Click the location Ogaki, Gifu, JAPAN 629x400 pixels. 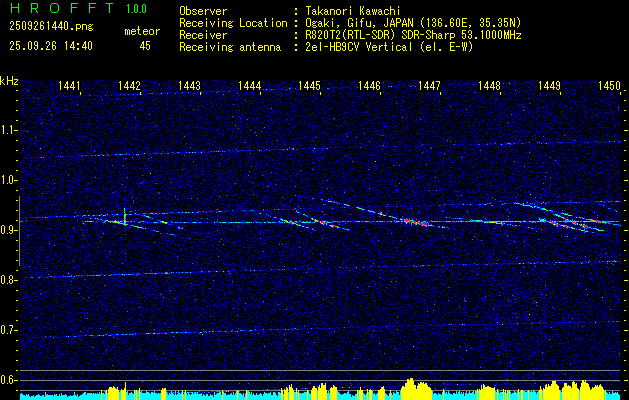(x=359, y=23)
